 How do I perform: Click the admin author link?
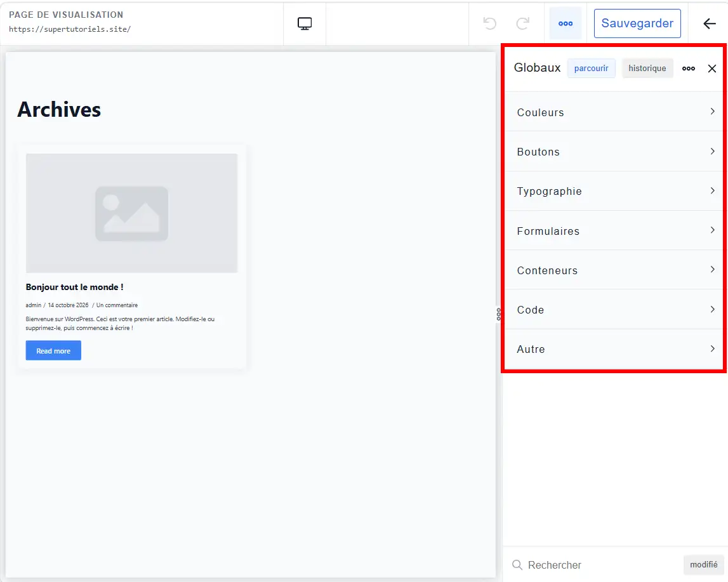tap(34, 305)
